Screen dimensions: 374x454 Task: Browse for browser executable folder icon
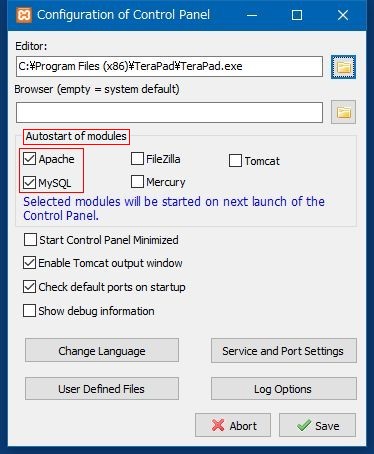click(x=343, y=112)
